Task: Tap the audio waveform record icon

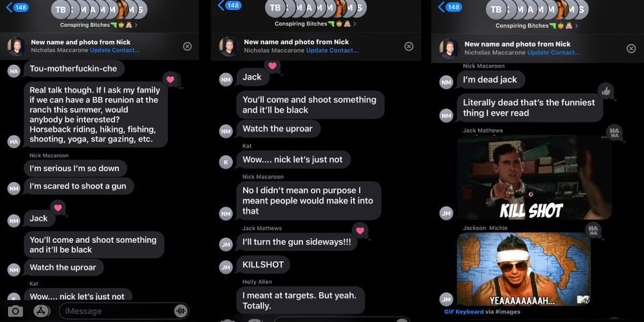Action: pos(181,311)
